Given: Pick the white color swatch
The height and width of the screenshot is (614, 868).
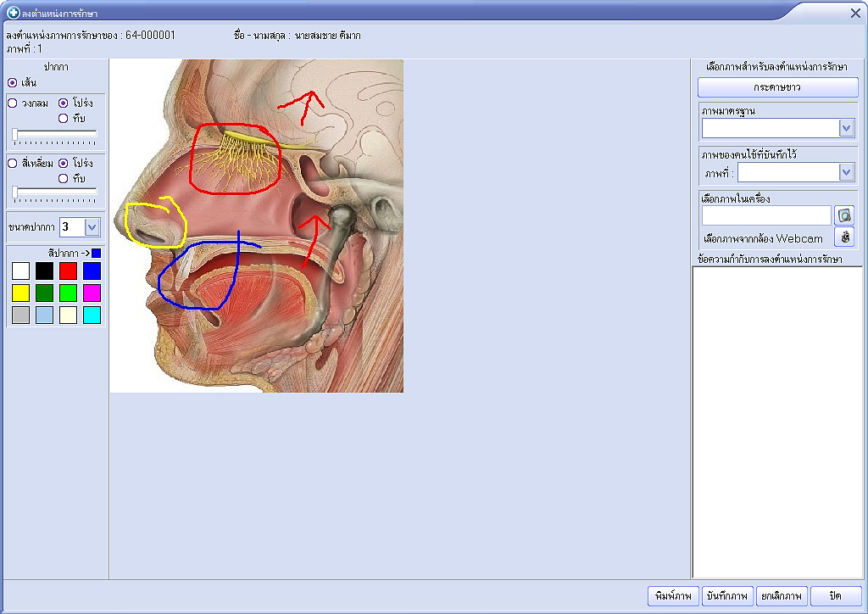Looking at the screenshot, I should click(x=20, y=271).
